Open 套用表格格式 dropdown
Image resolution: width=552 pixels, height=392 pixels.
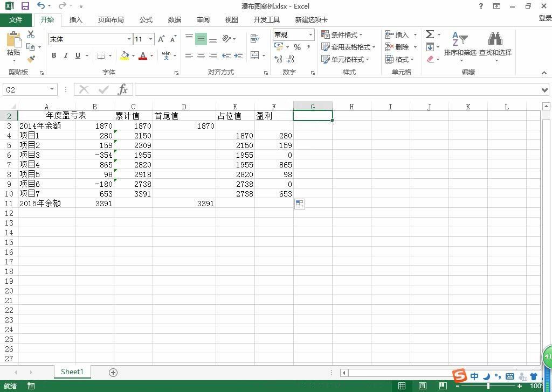click(x=348, y=47)
